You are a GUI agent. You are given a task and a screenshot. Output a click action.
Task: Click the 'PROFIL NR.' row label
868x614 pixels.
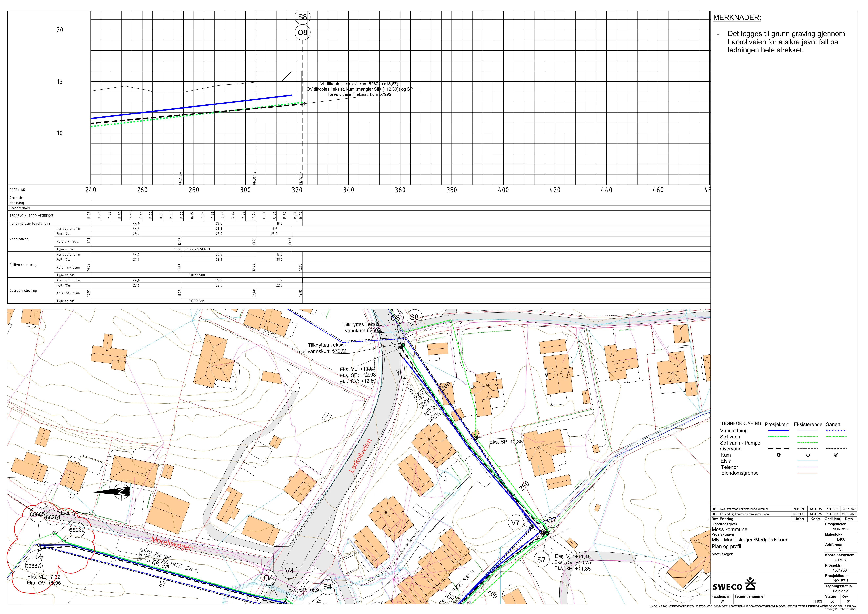17,190
